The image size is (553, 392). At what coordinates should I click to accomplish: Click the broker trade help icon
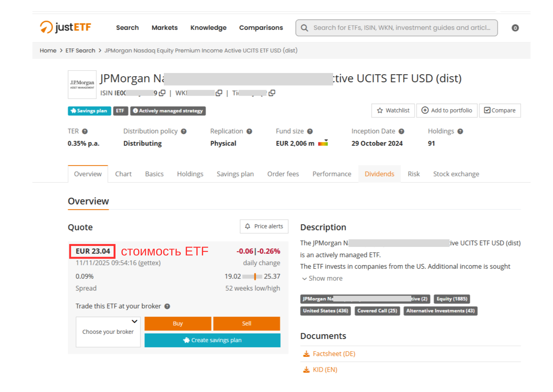point(167,306)
